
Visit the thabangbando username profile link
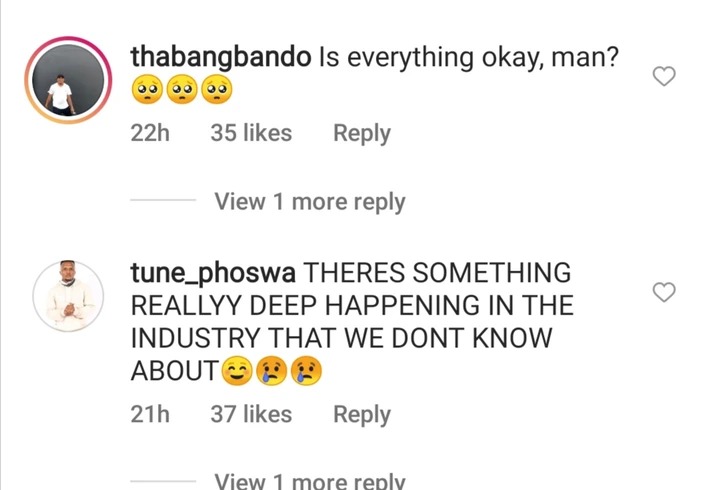[221, 57]
